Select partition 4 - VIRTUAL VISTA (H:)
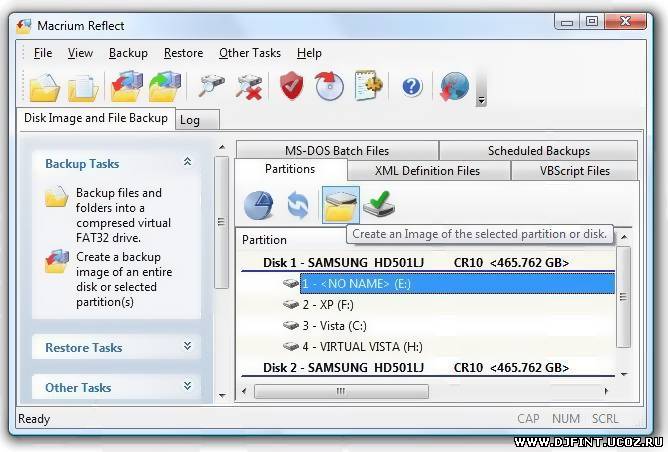The image size is (668, 452). [x=363, y=346]
